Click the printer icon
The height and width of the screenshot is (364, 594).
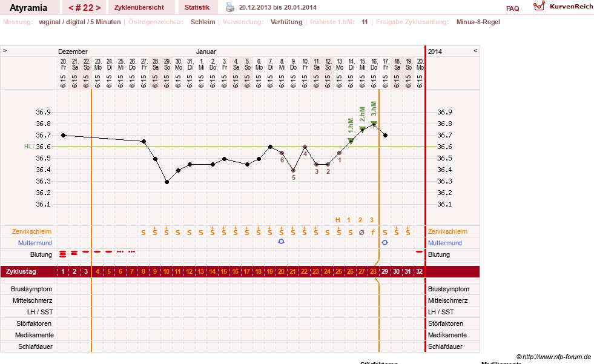coord(230,7)
